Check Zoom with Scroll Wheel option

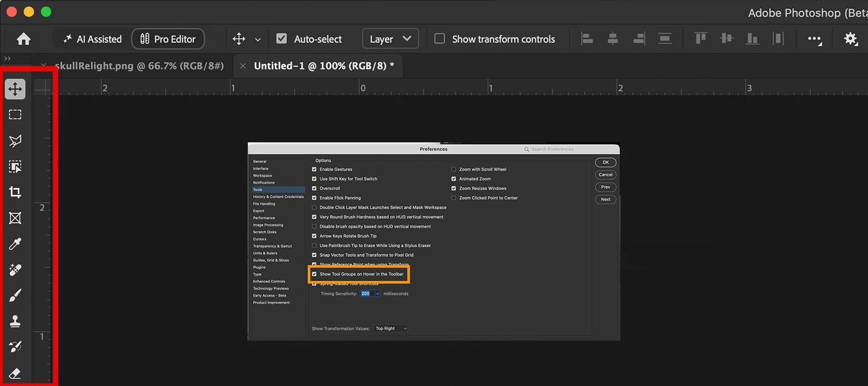(454, 169)
